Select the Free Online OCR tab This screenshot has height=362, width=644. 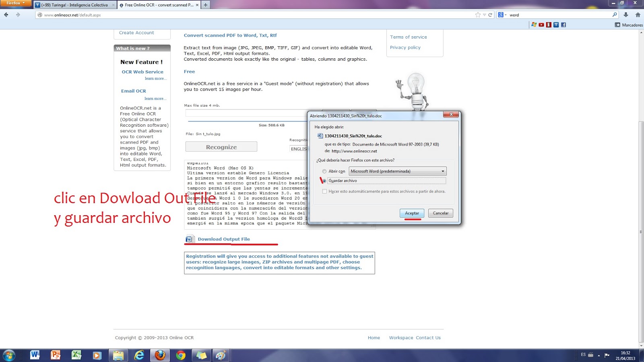[x=159, y=5]
